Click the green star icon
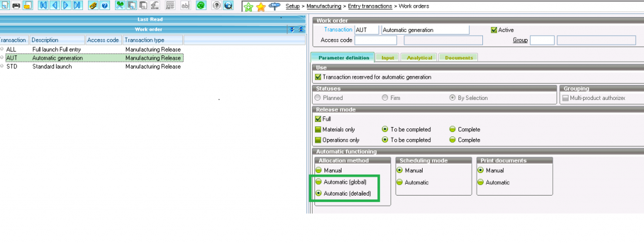Image resolution: width=644 pixels, height=244 pixels. coord(248,6)
